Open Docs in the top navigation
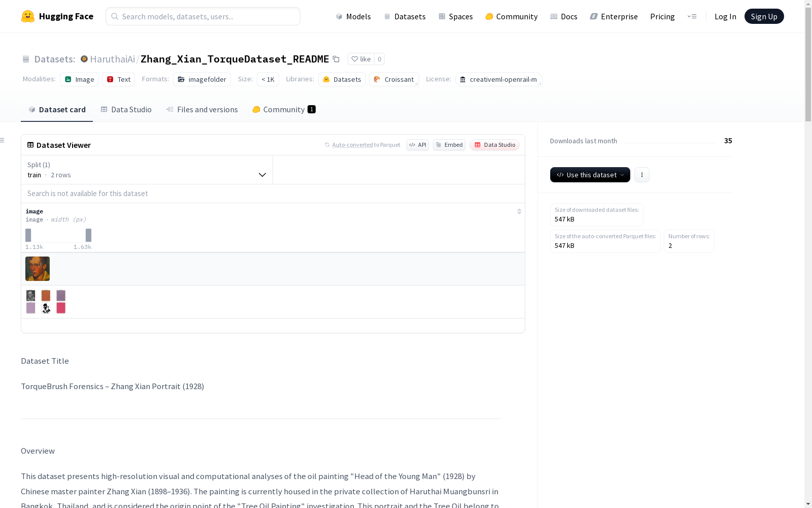 tap(564, 16)
